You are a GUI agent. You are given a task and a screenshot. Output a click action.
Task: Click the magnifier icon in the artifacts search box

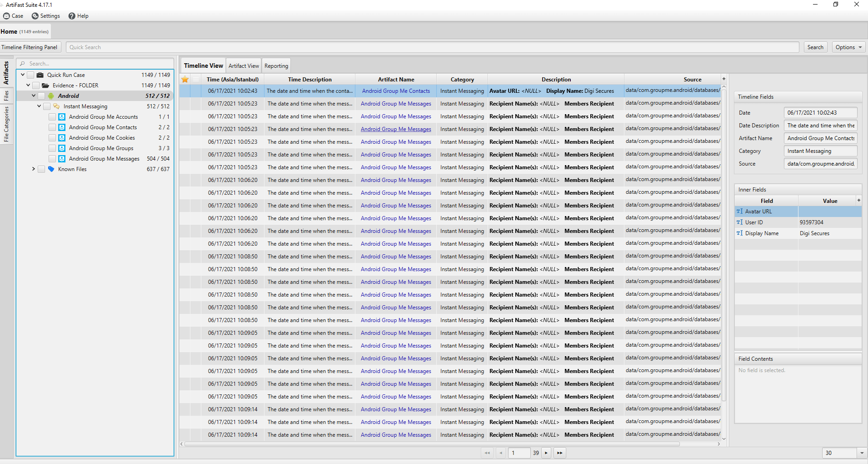pyautogui.click(x=22, y=64)
